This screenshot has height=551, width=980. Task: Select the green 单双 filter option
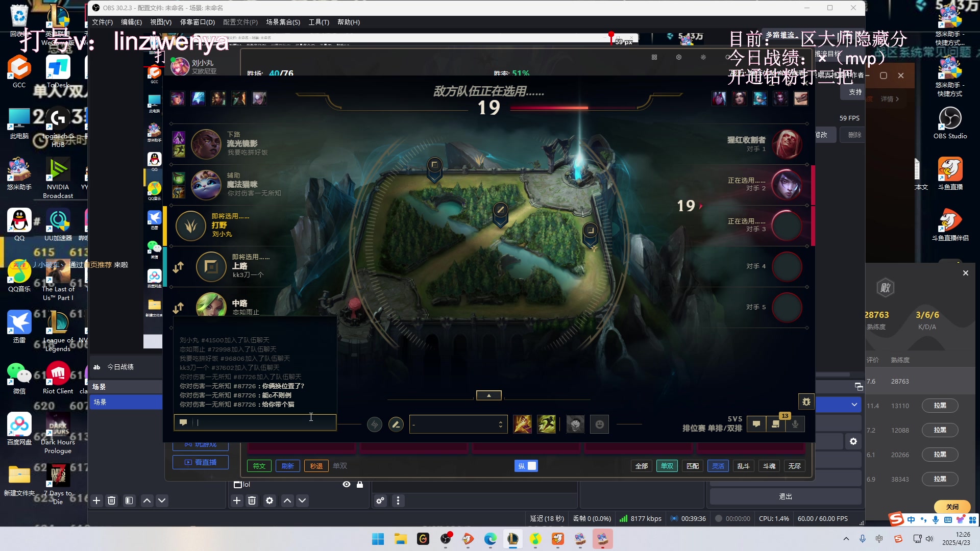[667, 466]
